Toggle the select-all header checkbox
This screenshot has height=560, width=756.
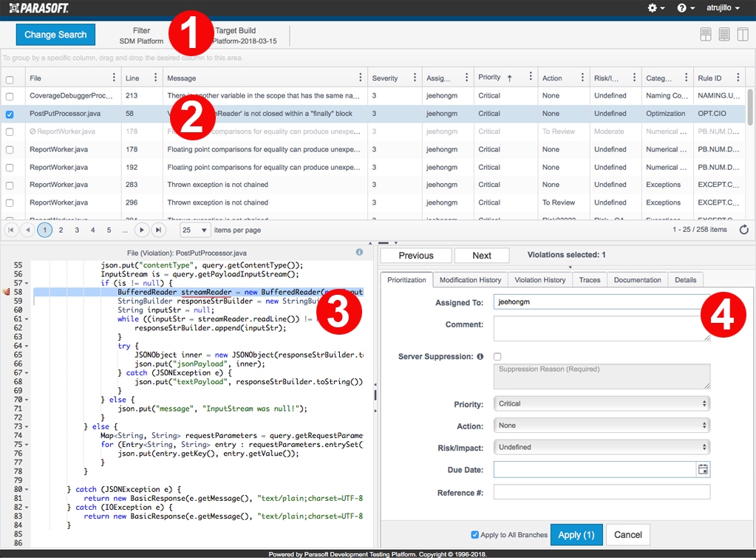(10, 80)
